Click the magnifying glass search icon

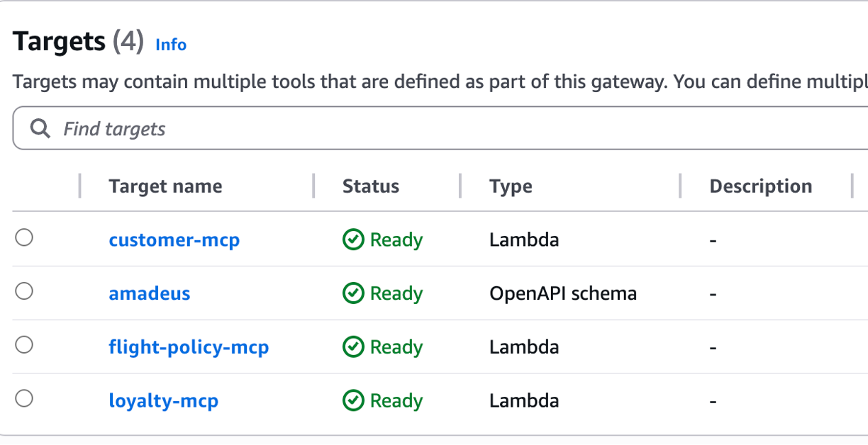pyautogui.click(x=40, y=129)
